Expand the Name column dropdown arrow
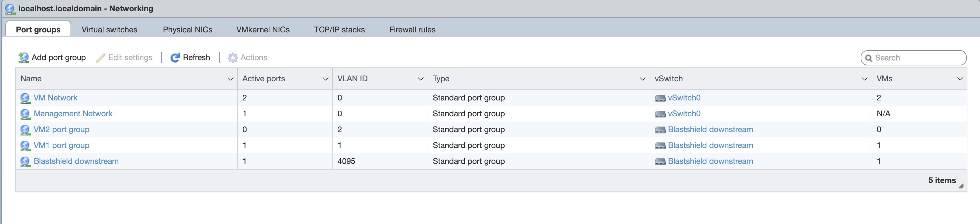Image resolution: width=980 pixels, height=224 pixels. tap(230, 79)
